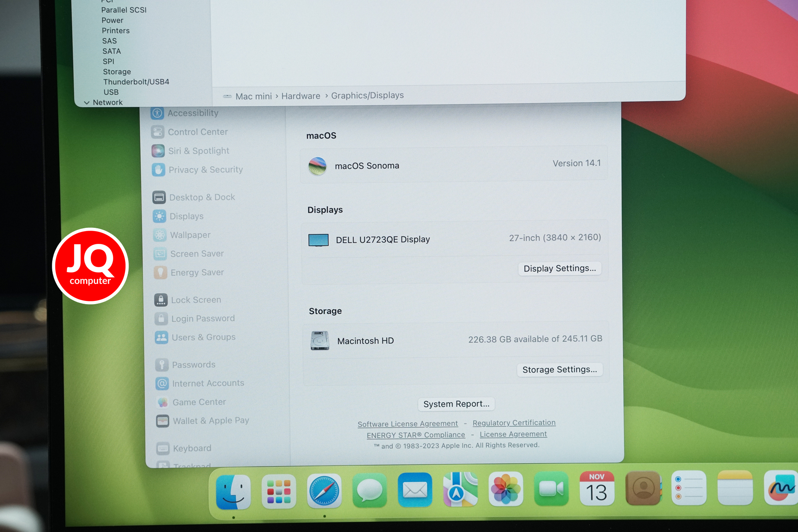798x532 pixels.
Task: Select SATA in System Report sidebar
Action: pos(111,51)
